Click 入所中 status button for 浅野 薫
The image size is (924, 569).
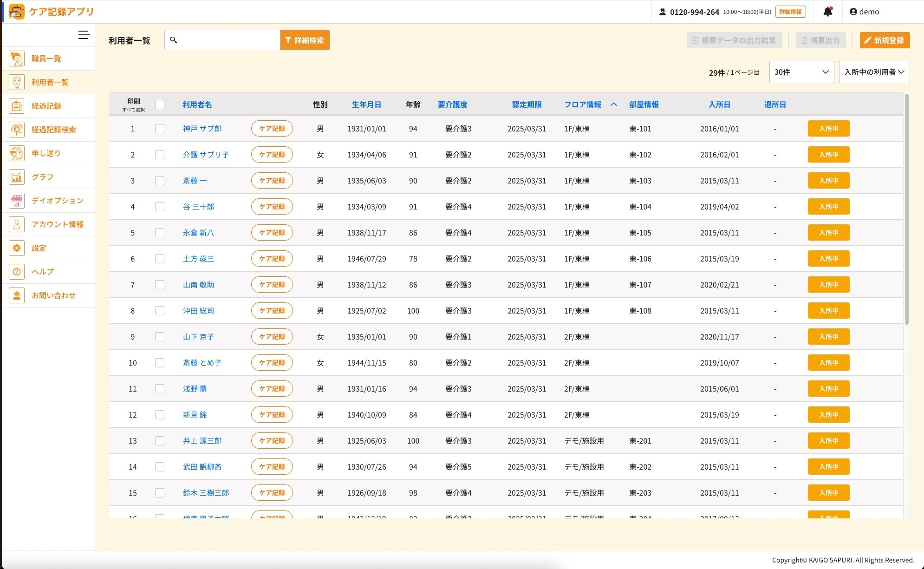click(x=828, y=389)
